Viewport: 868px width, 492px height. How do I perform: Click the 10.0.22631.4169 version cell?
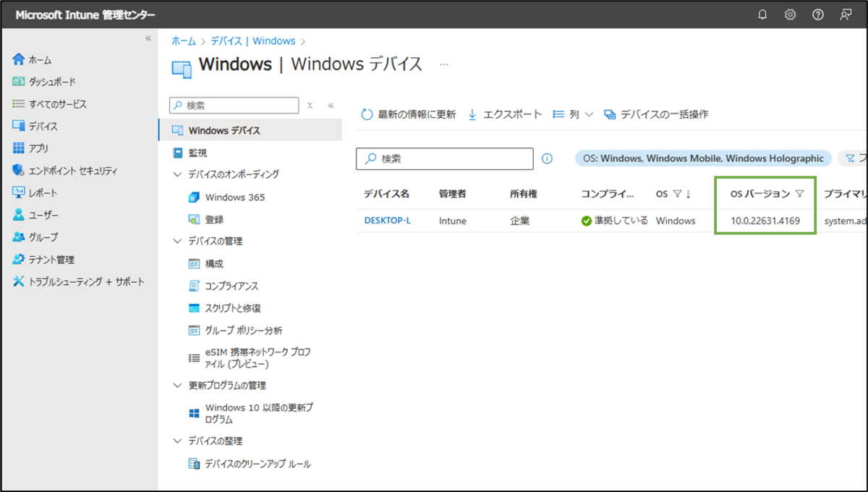765,221
